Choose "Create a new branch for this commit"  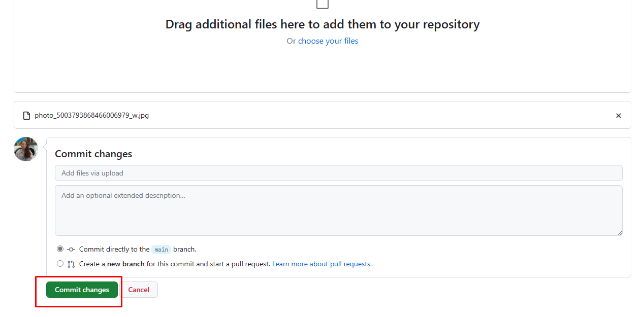click(60, 263)
